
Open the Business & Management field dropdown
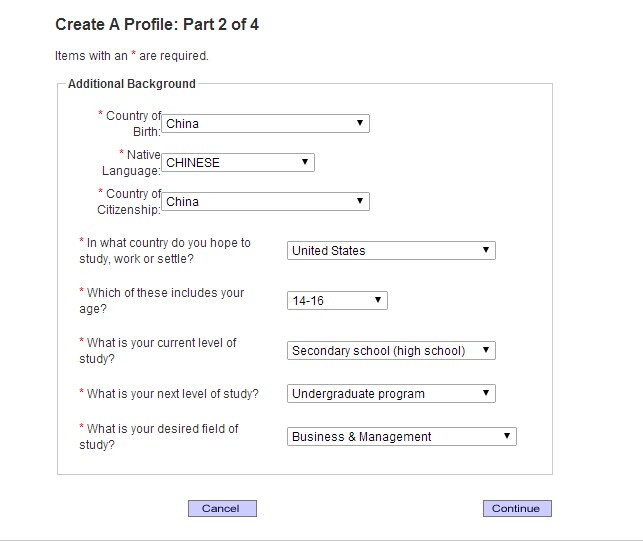(x=402, y=437)
